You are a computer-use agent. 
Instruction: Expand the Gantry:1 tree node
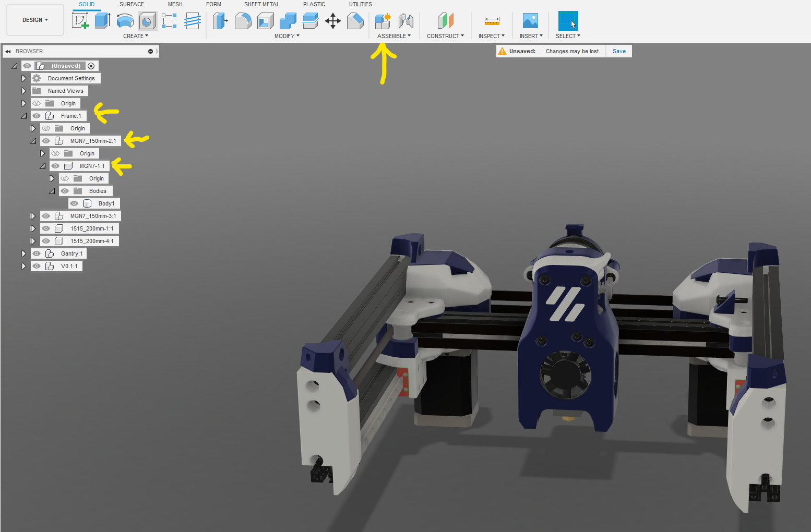tap(23, 253)
